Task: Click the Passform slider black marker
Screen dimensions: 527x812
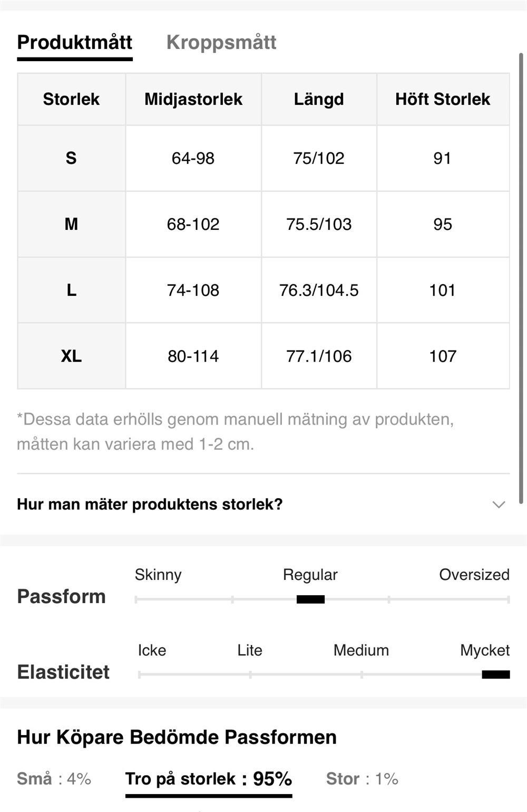Action: 310,600
